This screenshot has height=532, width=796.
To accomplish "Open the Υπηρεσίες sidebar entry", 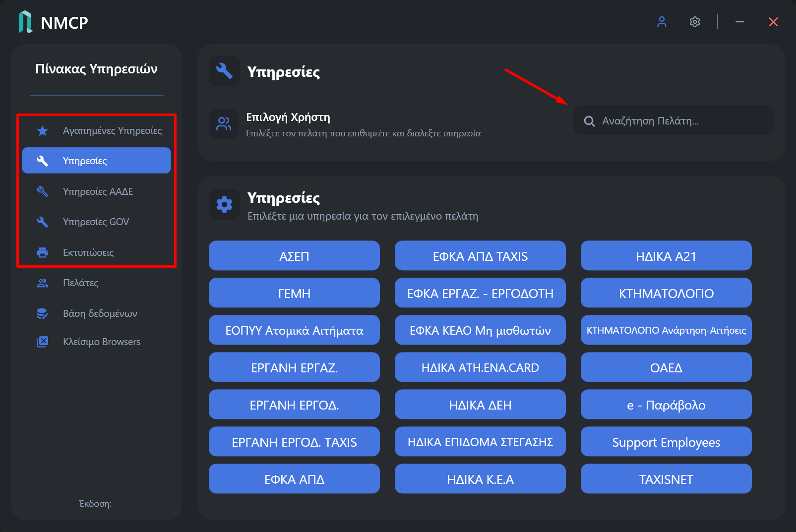I will click(96, 161).
